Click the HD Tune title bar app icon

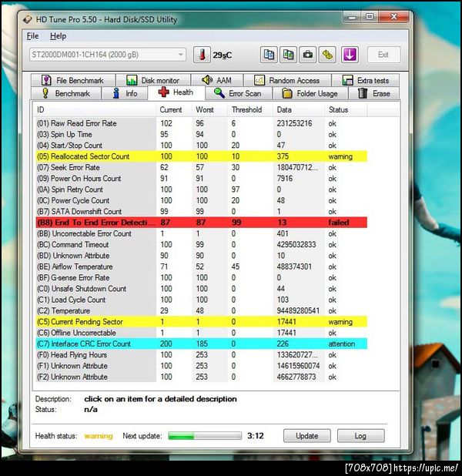click(27, 20)
